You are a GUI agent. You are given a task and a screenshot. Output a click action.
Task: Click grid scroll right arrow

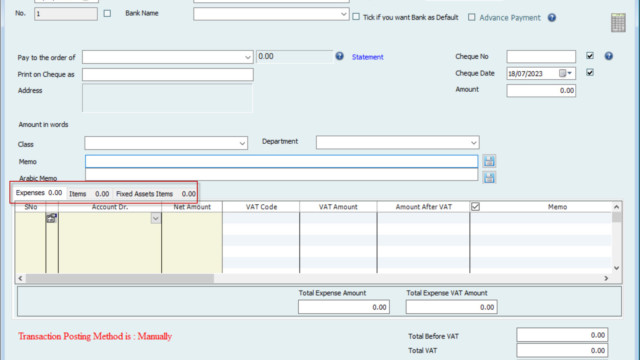tap(606, 278)
